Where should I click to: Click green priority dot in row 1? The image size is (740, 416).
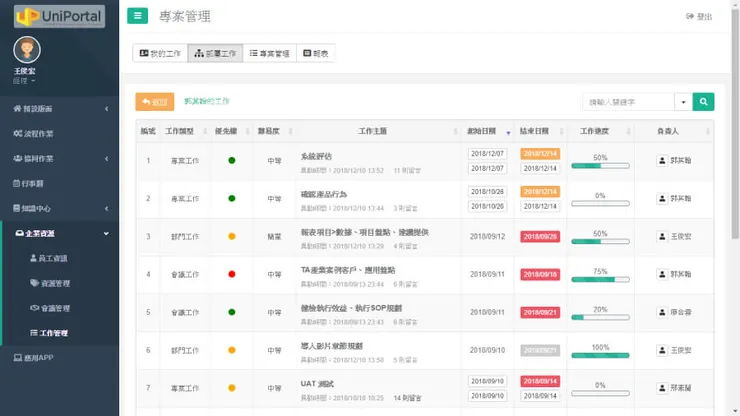pos(232,161)
